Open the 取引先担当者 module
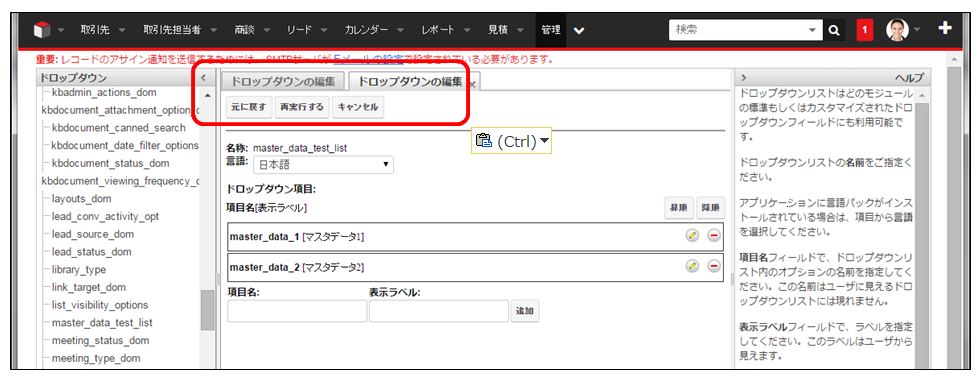 pyautogui.click(x=172, y=29)
